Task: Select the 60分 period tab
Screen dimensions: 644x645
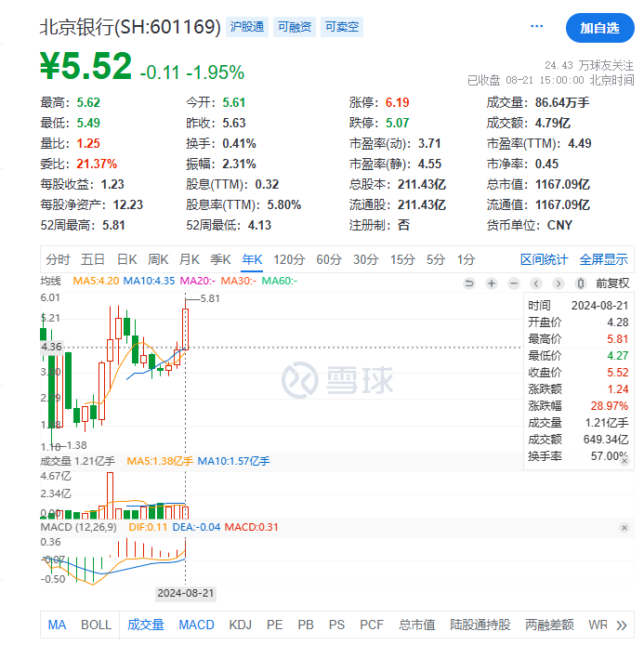Action: tap(329, 259)
